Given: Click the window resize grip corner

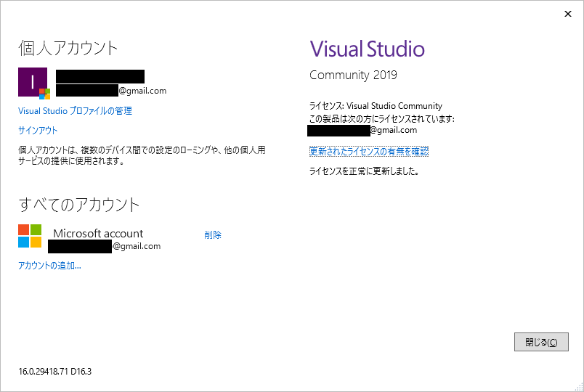Looking at the screenshot, I should click(x=578, y=387).
